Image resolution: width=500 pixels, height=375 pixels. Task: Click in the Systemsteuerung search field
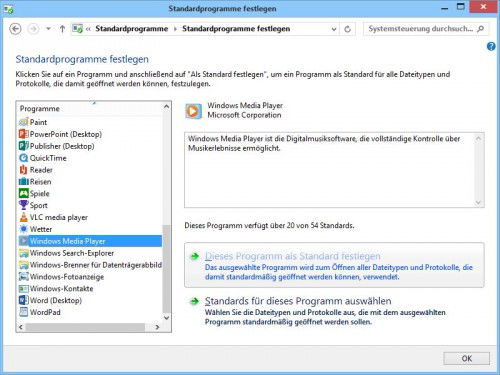pyautogui.click(x=421, y=29)
